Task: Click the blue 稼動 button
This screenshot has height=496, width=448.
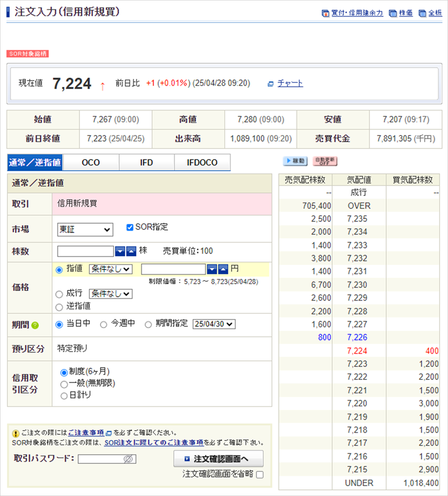Action: pyautogui.click(x=295, y=161)
